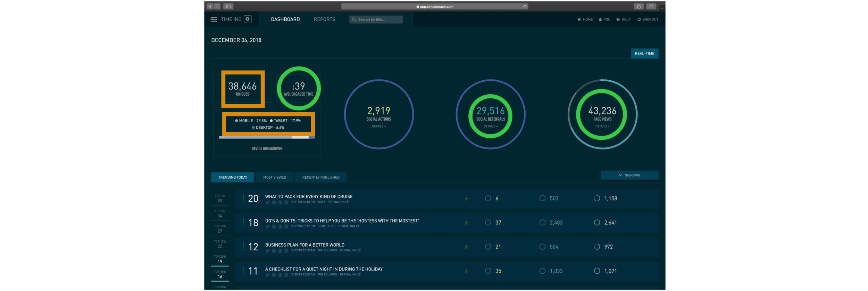This screenshot has height=291, width=868.
Task: Open Social Referrals DETAILS link
Action: (491, 127)
